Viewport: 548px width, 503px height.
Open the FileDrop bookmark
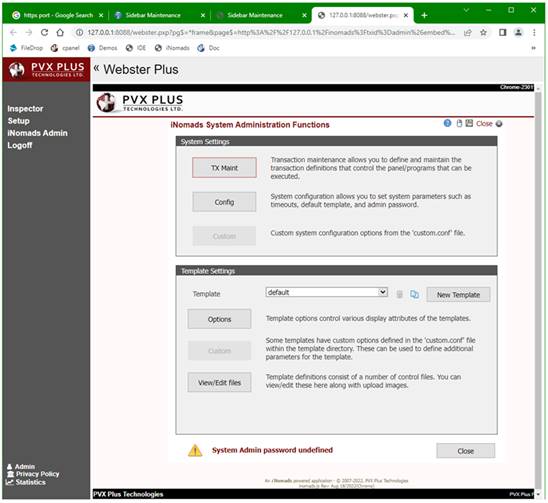(26, 48)
